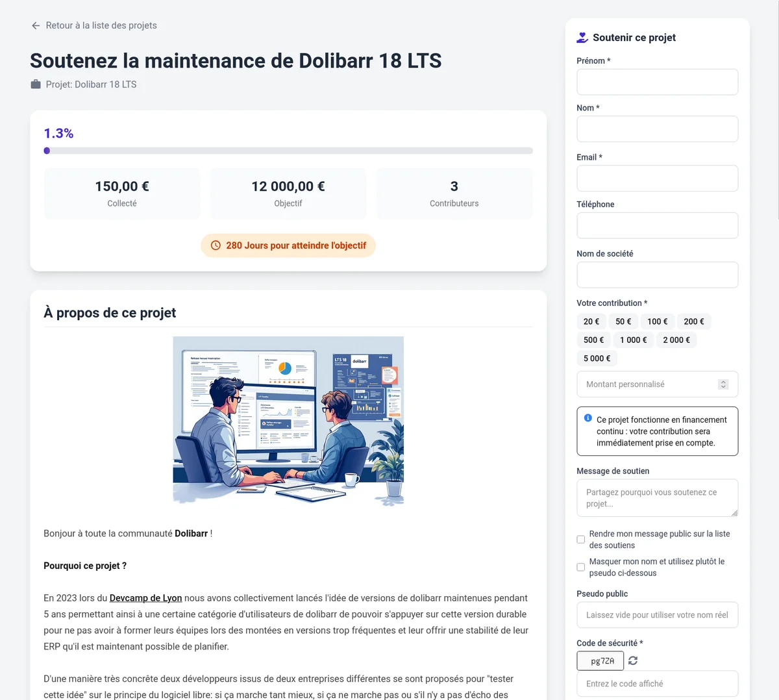
Task: Focus the Nom de société field
Action: [x=657, y=275]
